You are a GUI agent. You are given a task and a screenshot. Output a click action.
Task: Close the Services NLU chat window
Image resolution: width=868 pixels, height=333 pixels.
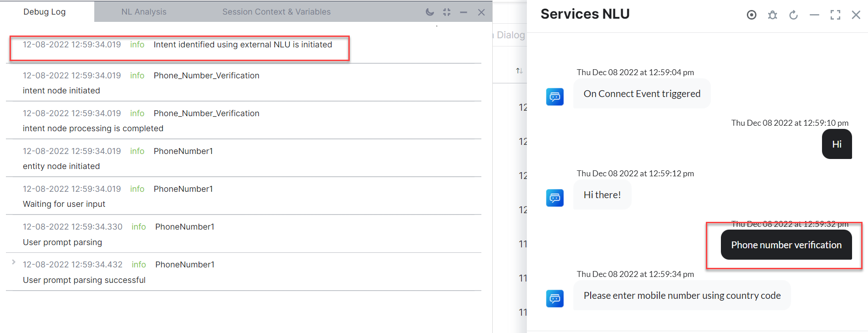856,15
